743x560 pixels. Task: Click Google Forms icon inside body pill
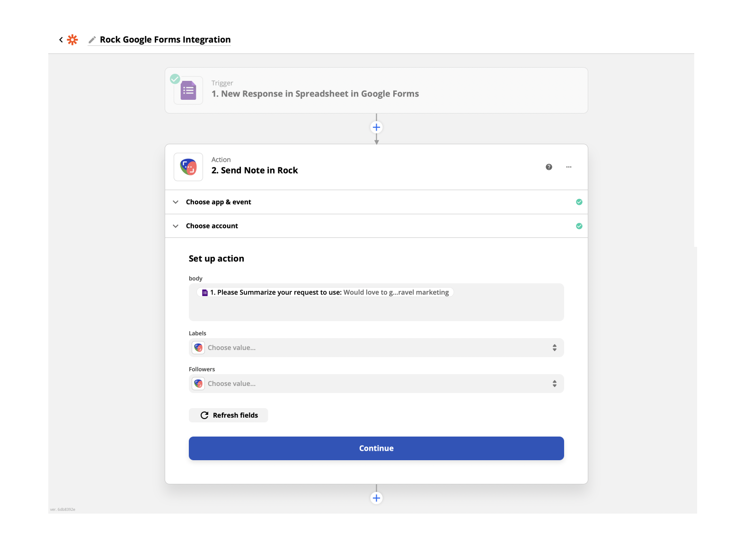(x=205, y=293)
